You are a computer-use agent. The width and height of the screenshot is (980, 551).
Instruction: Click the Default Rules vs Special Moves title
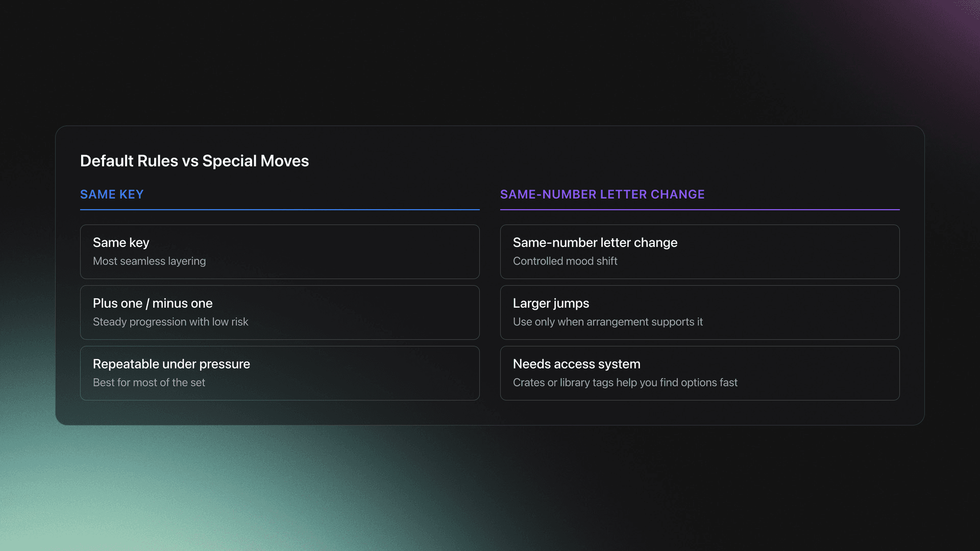click(x=194, y=161)
